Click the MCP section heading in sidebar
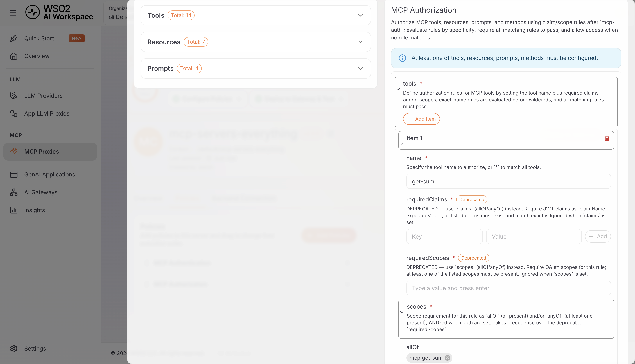This screenshot has height=364, width=635. point(16,135)
